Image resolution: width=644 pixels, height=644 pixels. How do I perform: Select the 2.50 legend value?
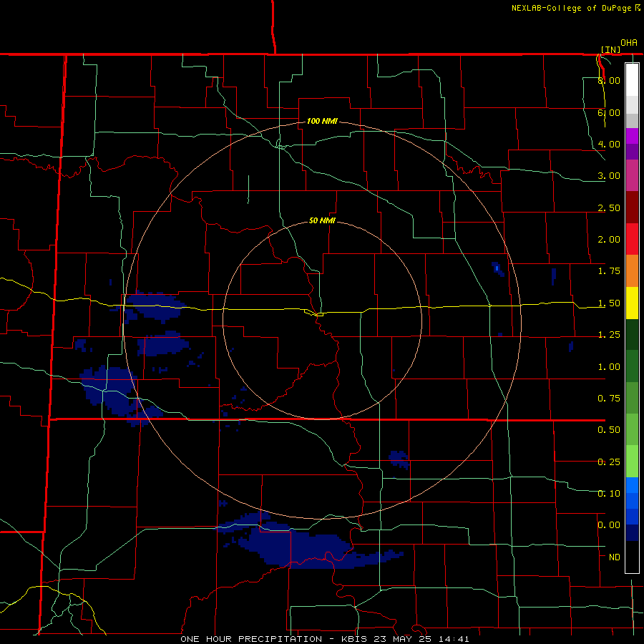tap(609, 208)
